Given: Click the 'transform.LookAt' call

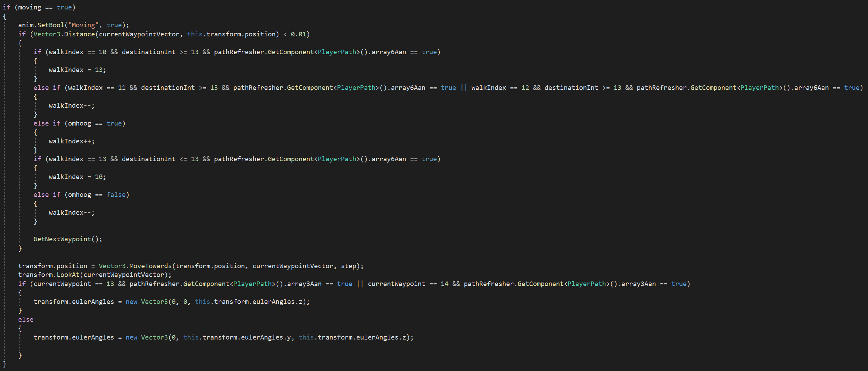Looking at the screenshot, I should 49,275.
